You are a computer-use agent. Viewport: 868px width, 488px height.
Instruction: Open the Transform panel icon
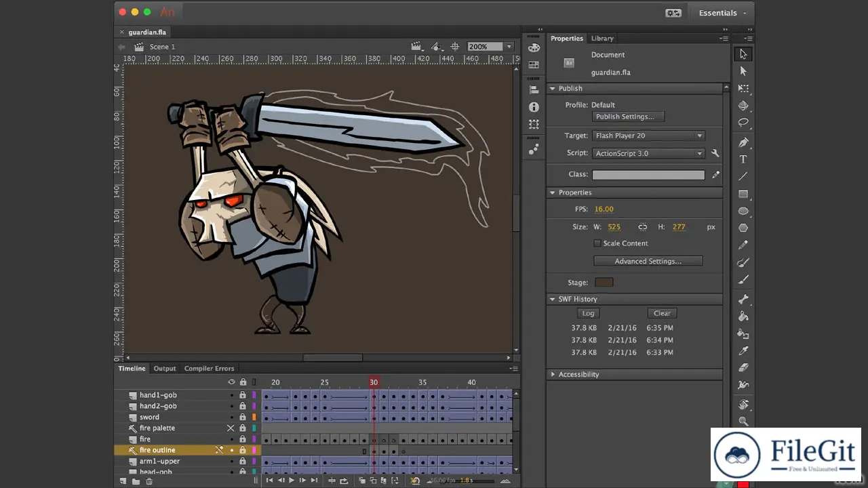(x=534, y=125)
